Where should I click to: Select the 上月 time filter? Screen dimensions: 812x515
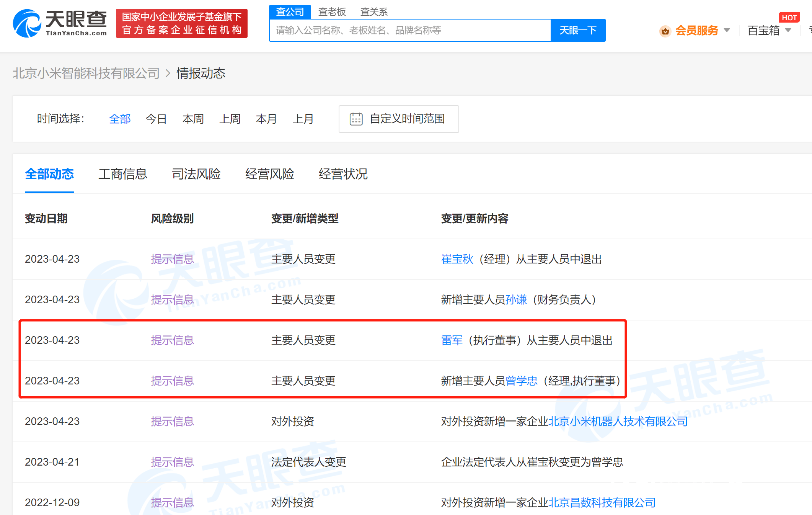click(303, 119)
